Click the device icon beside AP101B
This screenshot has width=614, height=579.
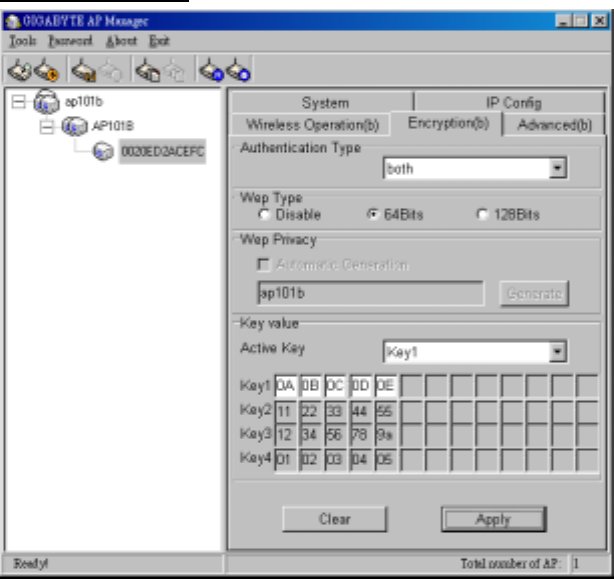[x=74, y=126]
